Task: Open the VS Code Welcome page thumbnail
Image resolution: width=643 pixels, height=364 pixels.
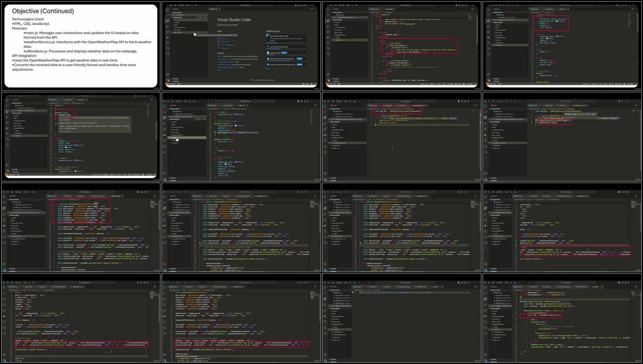Action: (x=241, y=46)
